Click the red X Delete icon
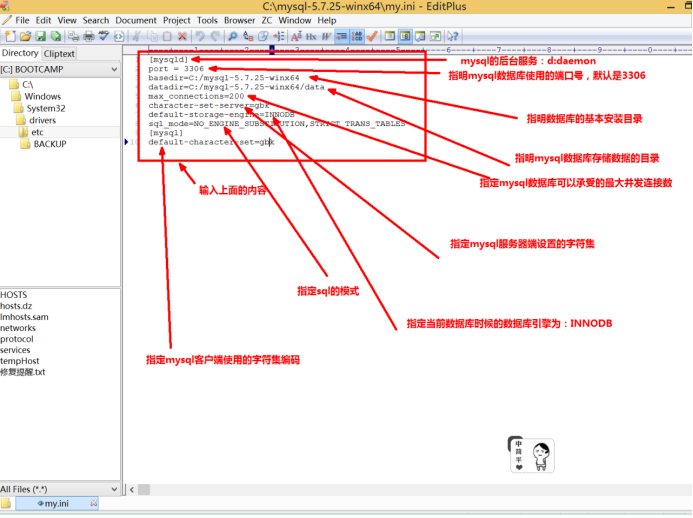This screenshot has width=693, height=518. [x=182, y=36]
